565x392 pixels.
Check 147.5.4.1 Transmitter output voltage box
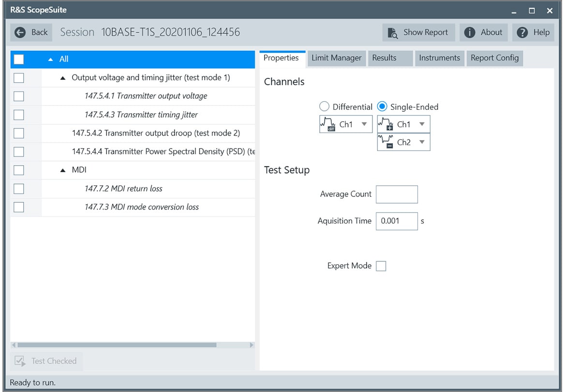tap(19, 96)
